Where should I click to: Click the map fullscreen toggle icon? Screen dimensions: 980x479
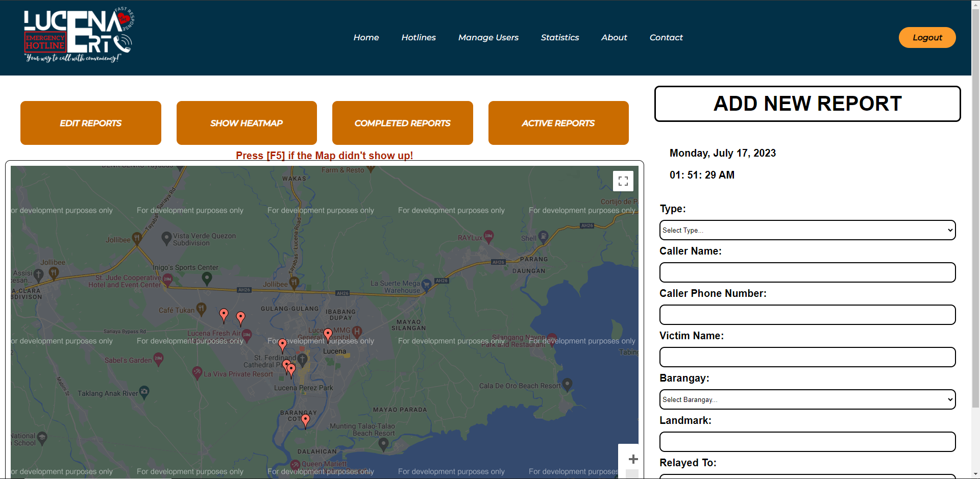pos(623,181)
